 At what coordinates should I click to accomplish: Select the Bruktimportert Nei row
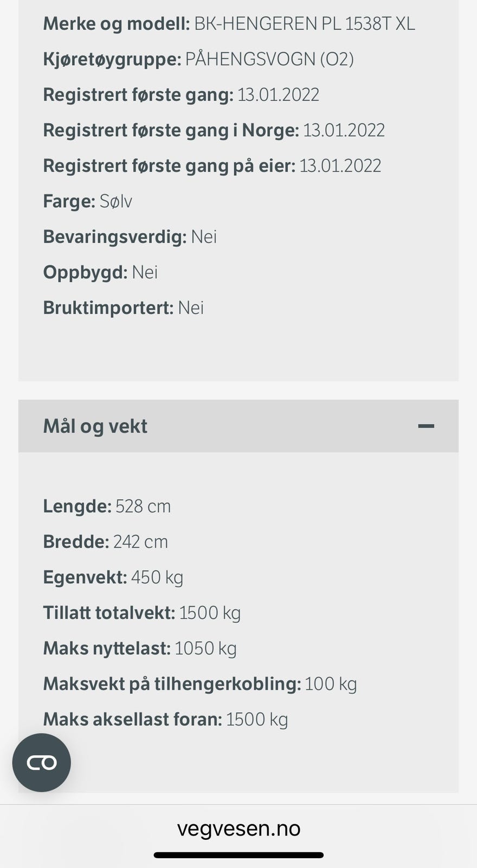pyautogui.click(x=123, y=308)
